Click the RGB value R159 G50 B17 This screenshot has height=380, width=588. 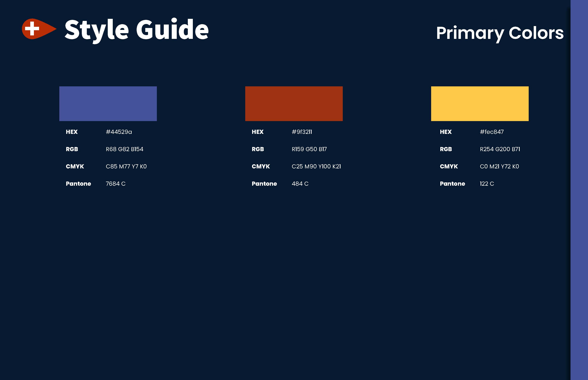[x=309, y=149]
